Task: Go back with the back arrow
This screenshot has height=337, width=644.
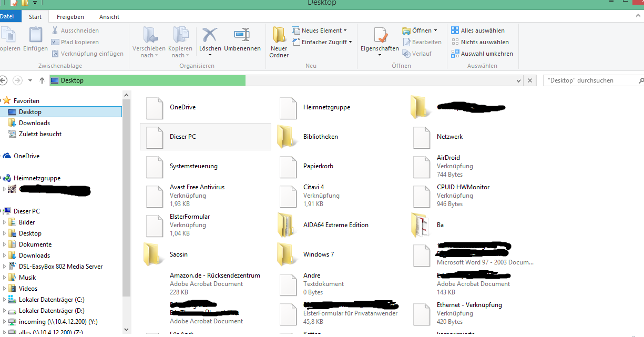Action: 3,80
